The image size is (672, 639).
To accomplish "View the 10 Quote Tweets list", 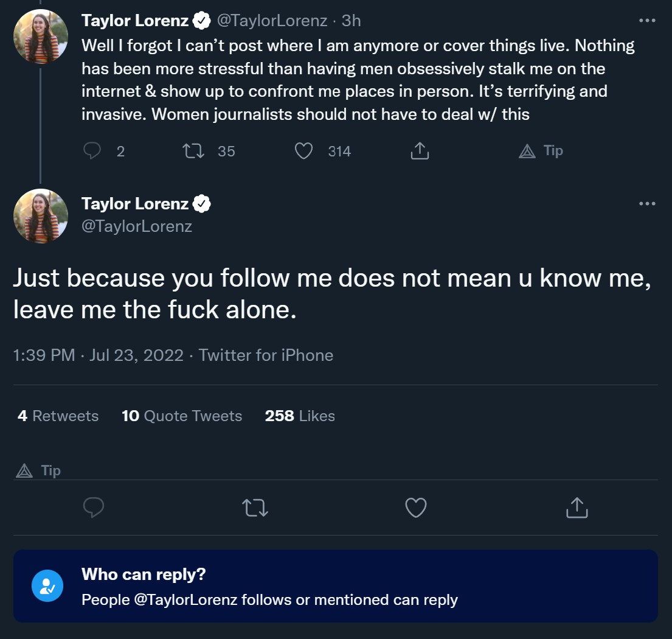I will (x=182, y=416).
